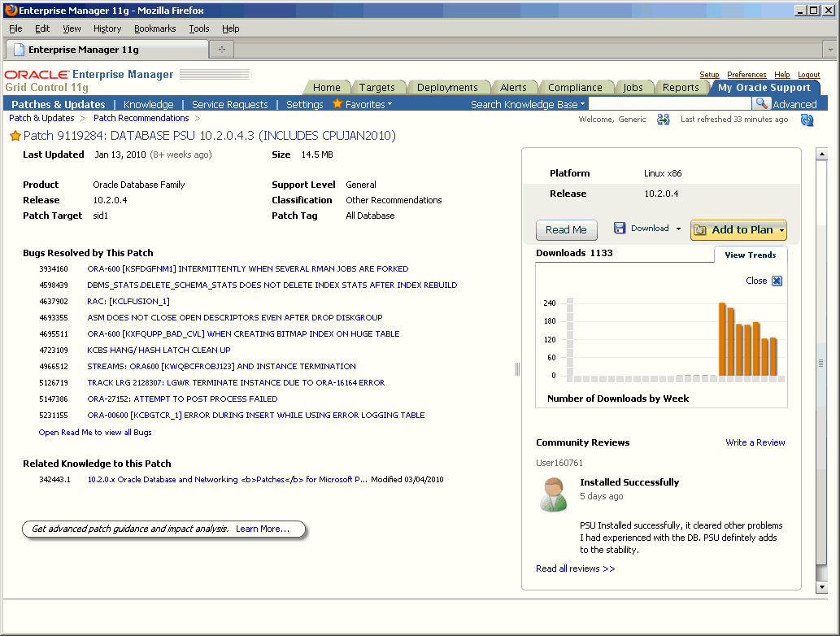Image resolution: width=840 pixels, height=636 pixels.
Task: Click the page icon on Enterprise Manager tab
Action: (19, 50)
